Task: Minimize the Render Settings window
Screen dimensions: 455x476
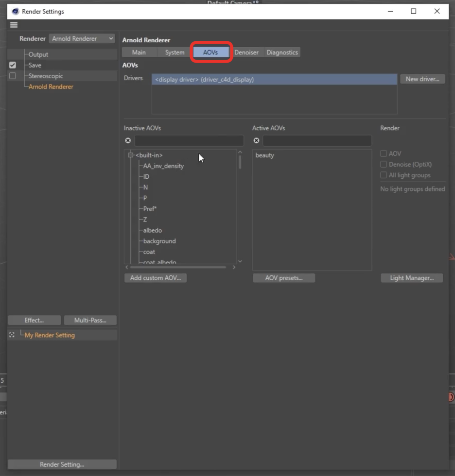Action: point(391,11)
